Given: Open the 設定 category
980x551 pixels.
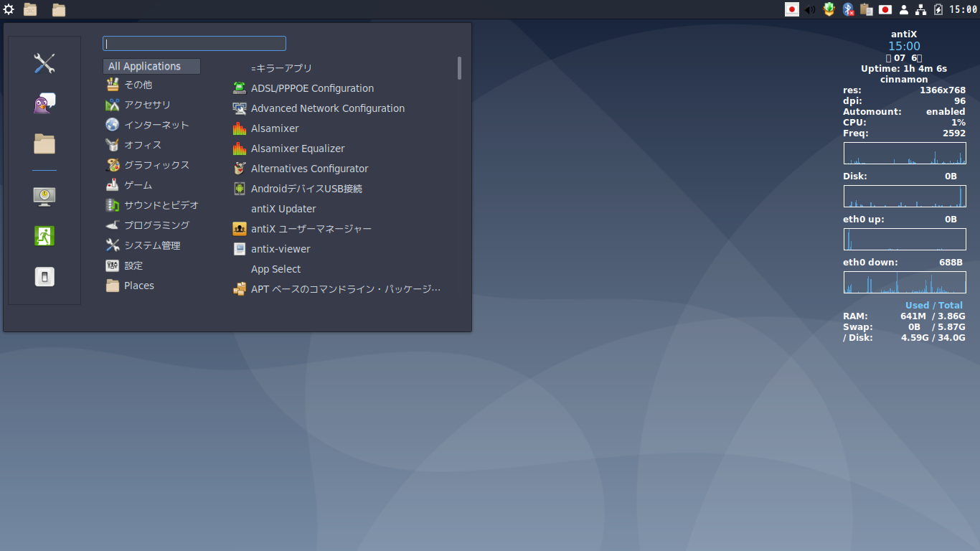Looking at the screenshot, I should 151,265.
